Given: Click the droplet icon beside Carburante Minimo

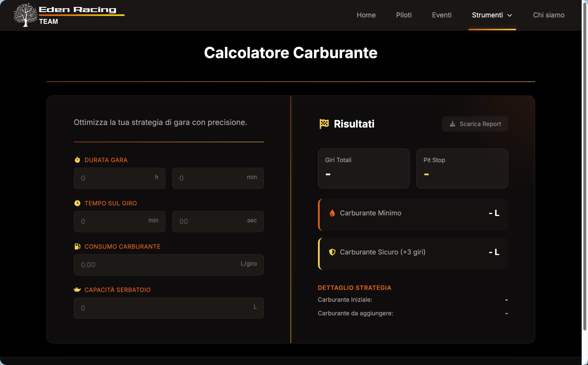Looking at the screenshot, I should 332,213.
